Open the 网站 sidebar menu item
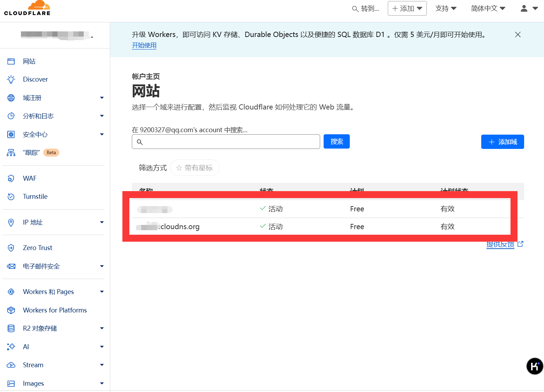The width and height of the screenshot is (544, 392). tap(29, 61)
